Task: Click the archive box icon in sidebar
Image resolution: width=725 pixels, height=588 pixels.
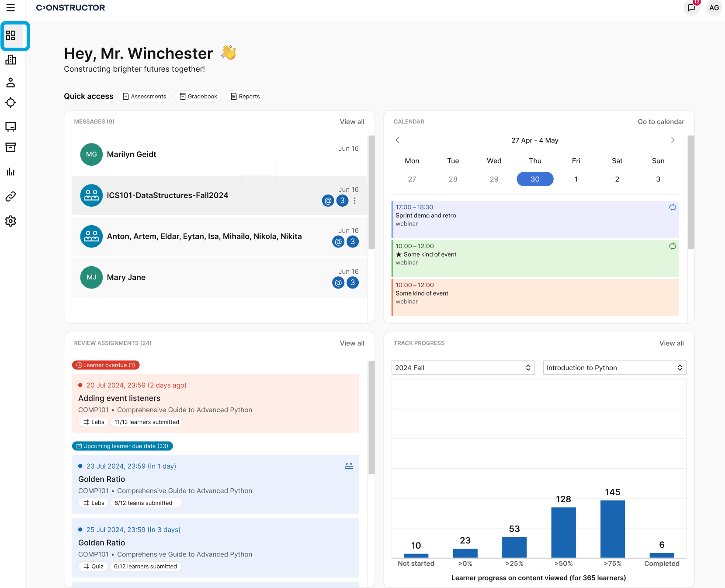Action: point(11,147)
